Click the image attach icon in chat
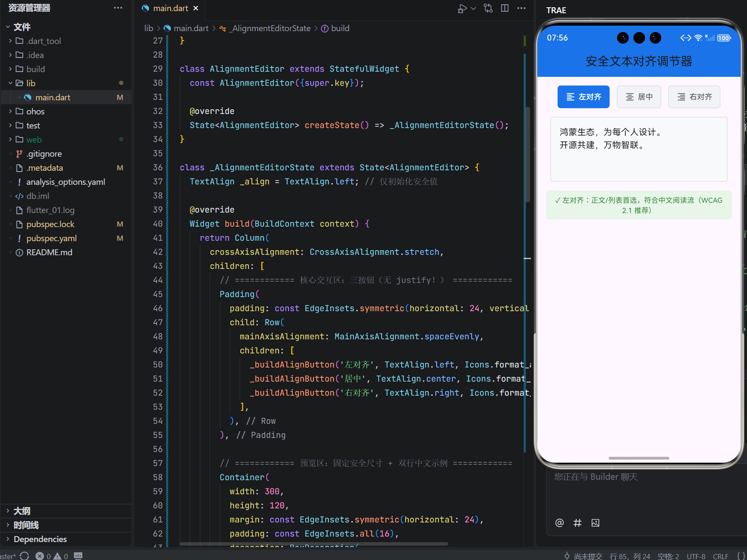Screen dimensions: 747x560 coord(595,523)
